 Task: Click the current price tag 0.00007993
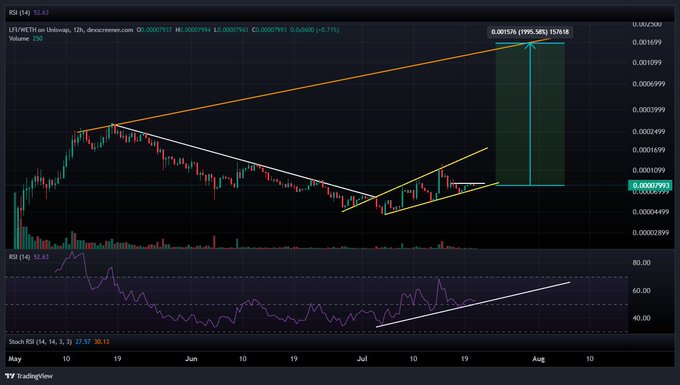pyautogui.click(x=650, y=186)
